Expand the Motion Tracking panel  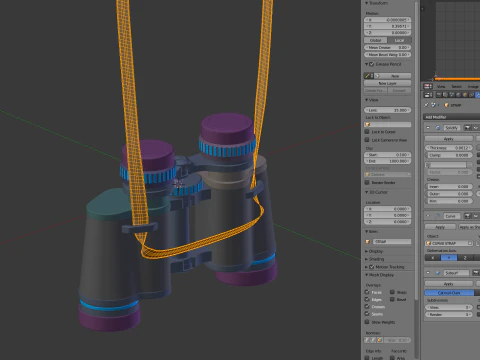[x=367, y=267]
